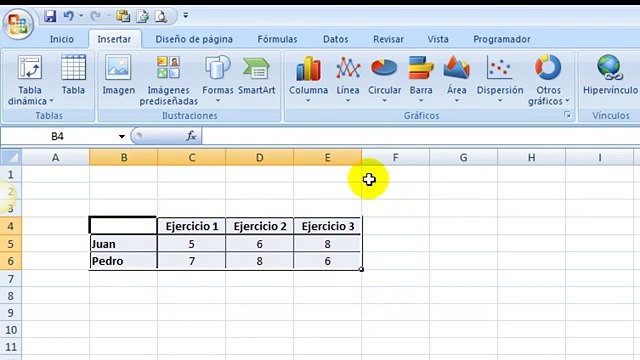
Task: Select column E header
Action: point(327,158)
